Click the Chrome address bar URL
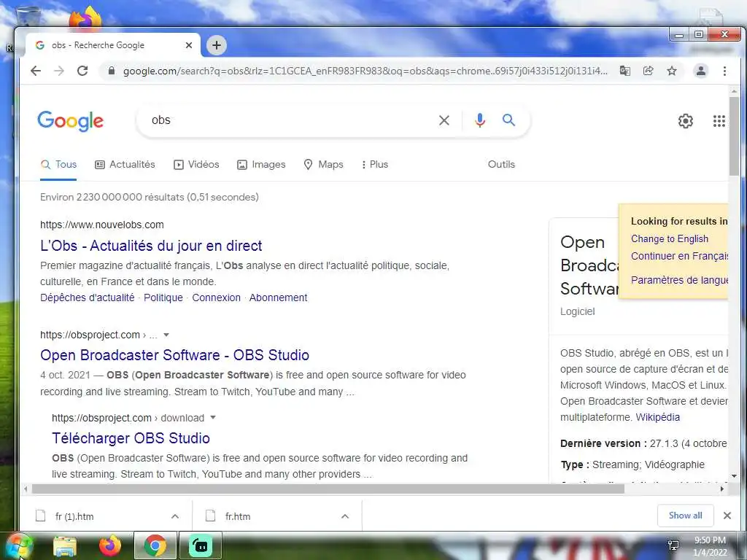The width and height of the screenshot is (747, 560). [365, 71]
